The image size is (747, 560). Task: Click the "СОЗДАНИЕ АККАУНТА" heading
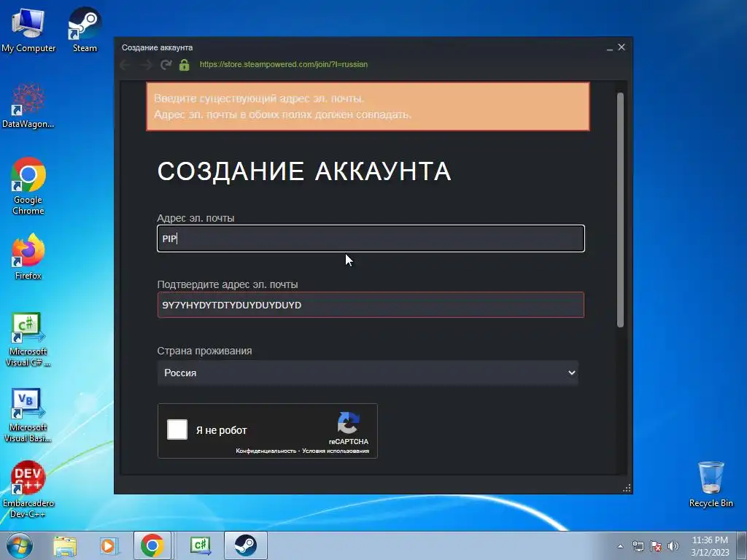pyautogui.click(x=304, y=171)
